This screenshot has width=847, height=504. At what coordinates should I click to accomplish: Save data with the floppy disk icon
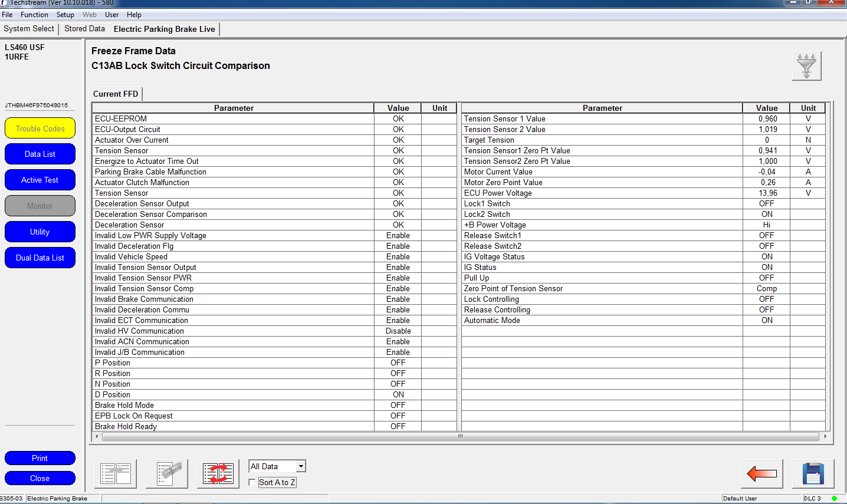click(813, 474)
